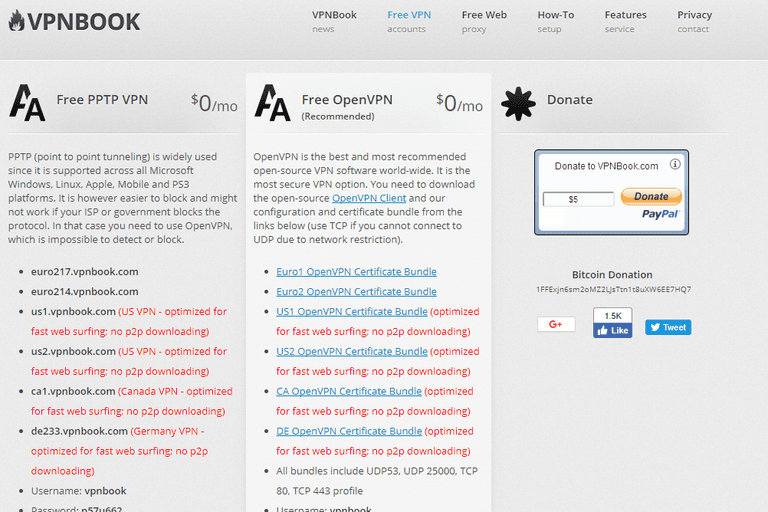Click the $5 donation amount field

coord(578,199)
